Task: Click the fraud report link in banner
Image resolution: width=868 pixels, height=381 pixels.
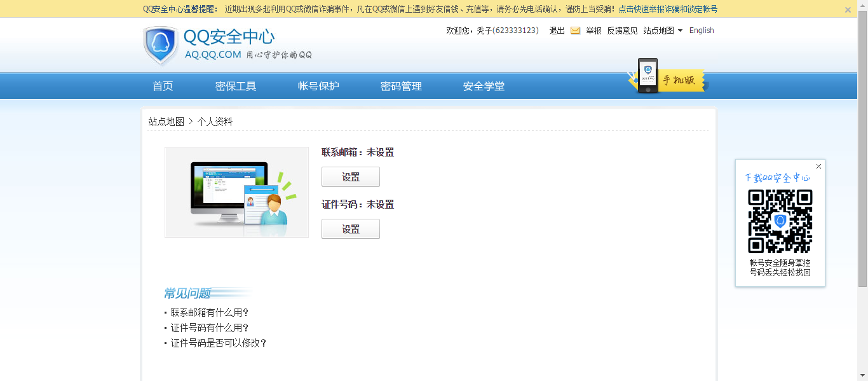Action: click(x=668, y=10)
